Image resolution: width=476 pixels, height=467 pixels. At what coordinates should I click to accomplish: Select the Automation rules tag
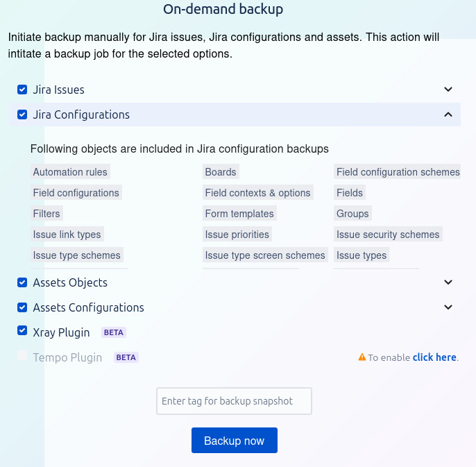pyautogui.click(x=70, y=172)
